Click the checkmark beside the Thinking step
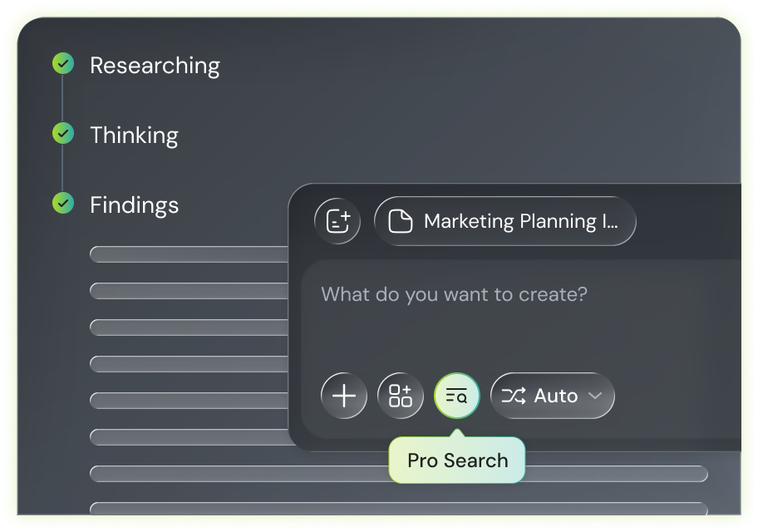The image size is (758, 532). pyautogui.click(x=62, y=135)
